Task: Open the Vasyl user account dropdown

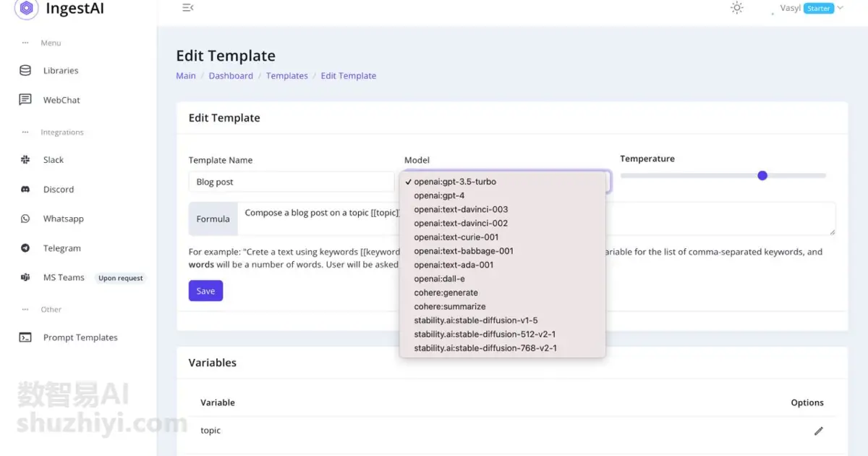Action: [812, 9]
